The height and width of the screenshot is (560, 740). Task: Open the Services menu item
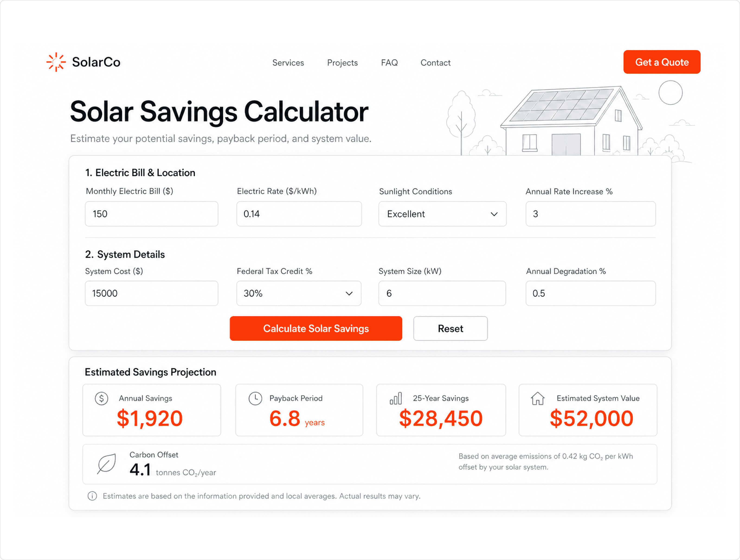(288, 63)
